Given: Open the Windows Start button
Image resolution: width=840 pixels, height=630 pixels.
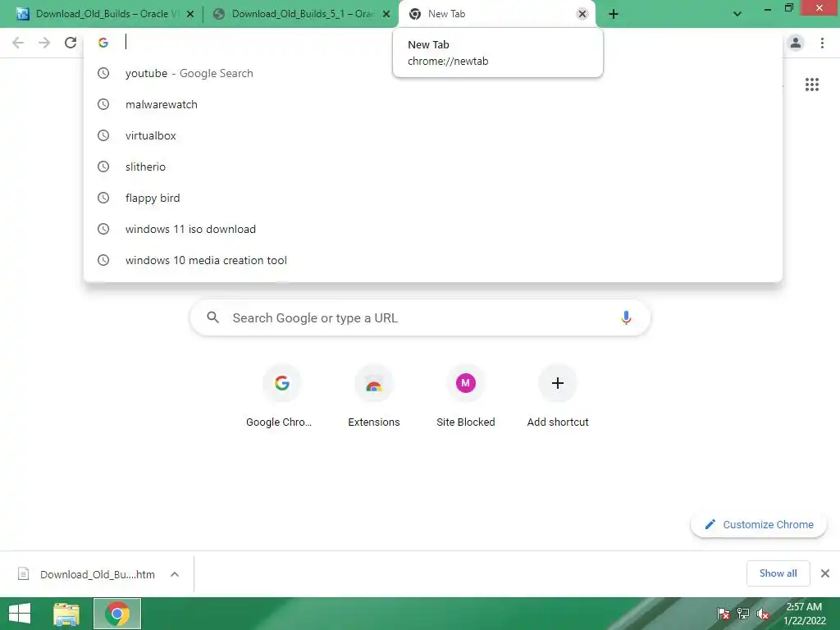Looking at the screenshot, I should click(20, 614).
